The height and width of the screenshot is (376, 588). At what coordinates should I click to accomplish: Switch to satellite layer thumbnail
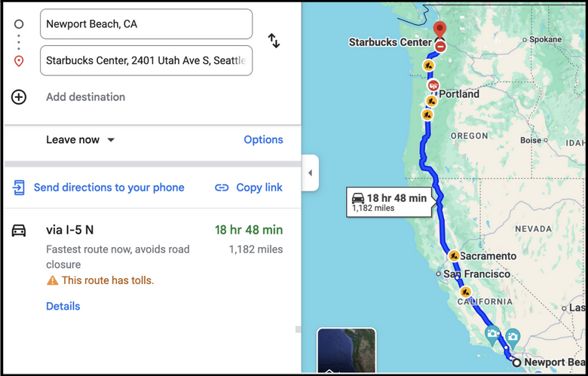click(347, 351)
